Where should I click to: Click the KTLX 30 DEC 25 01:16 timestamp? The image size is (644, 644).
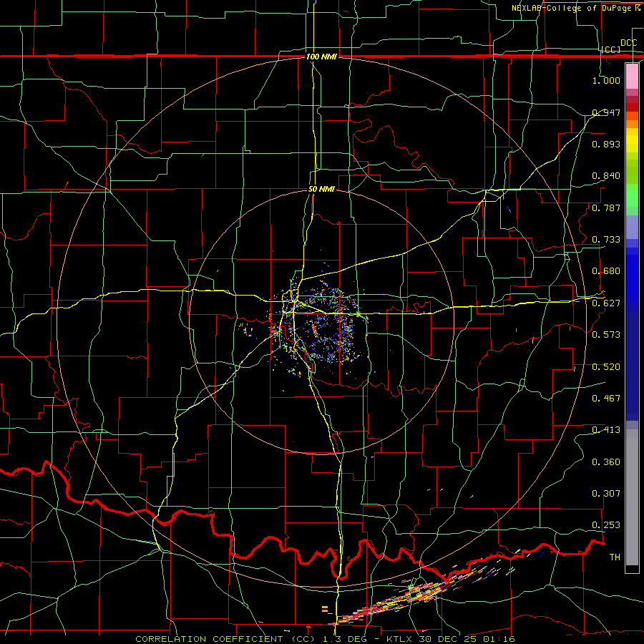(451, 639)
